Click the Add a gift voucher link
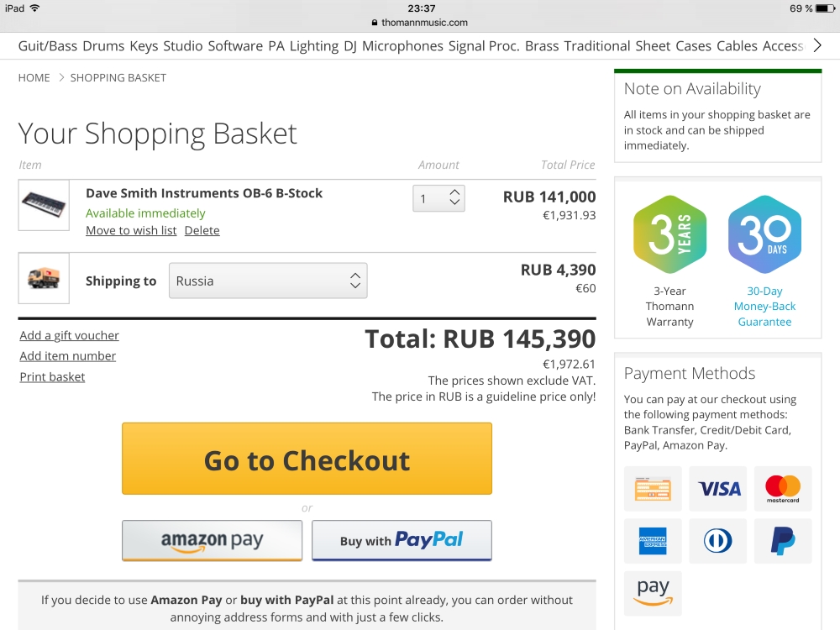Screen dimensions: 840x630 [x=69, y=335]
